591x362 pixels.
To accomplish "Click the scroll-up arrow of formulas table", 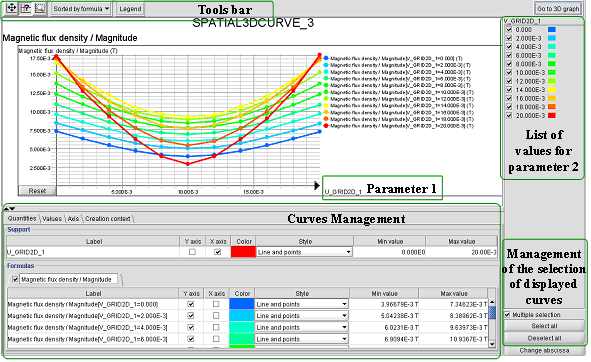I will pos(492,302).
